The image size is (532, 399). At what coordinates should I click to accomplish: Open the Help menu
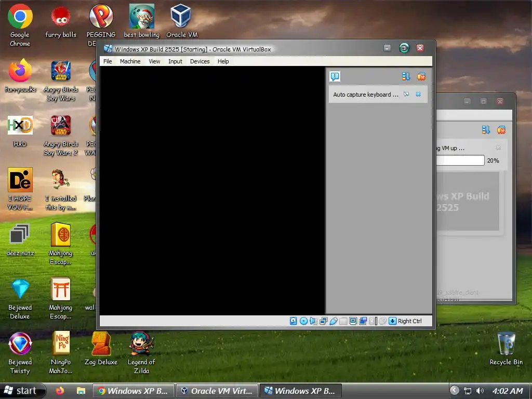pos(223,61)
